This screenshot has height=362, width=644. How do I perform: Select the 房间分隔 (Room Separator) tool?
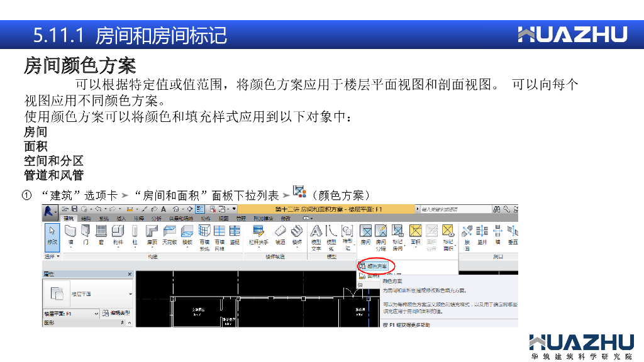pos(380,238)
